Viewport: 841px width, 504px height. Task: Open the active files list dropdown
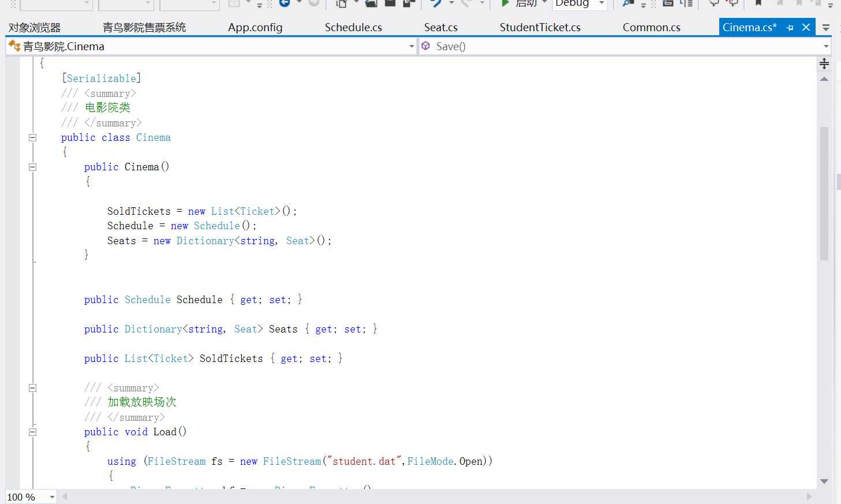click(x=826, y=27)
